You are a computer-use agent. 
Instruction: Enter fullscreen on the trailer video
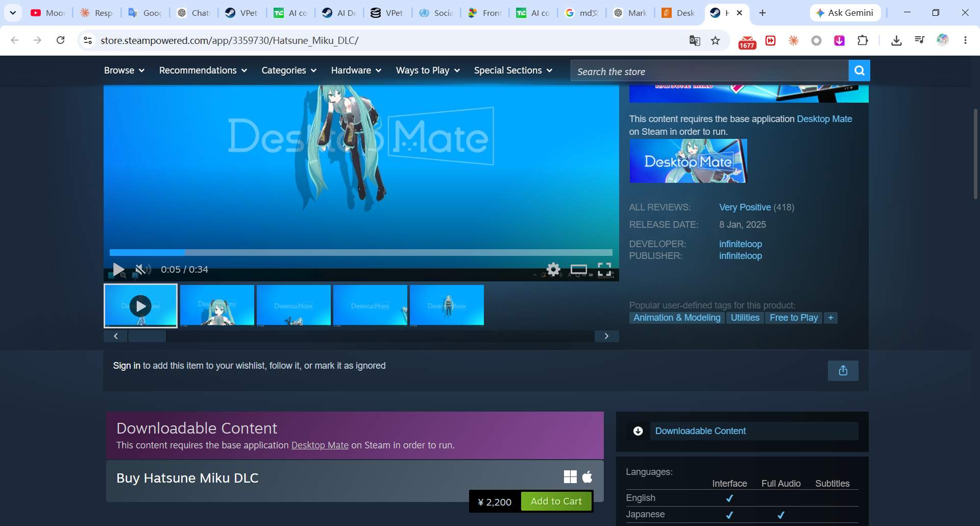(x=604, y=269)
